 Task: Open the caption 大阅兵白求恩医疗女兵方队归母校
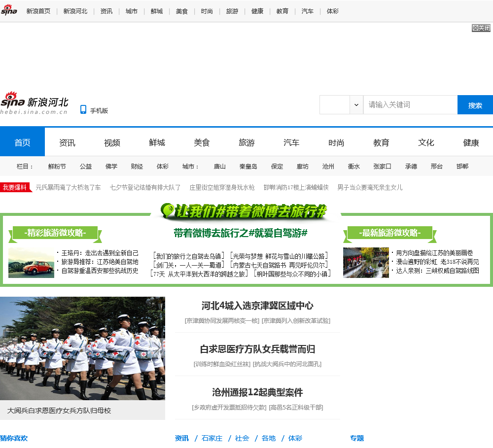click(59, 411)
